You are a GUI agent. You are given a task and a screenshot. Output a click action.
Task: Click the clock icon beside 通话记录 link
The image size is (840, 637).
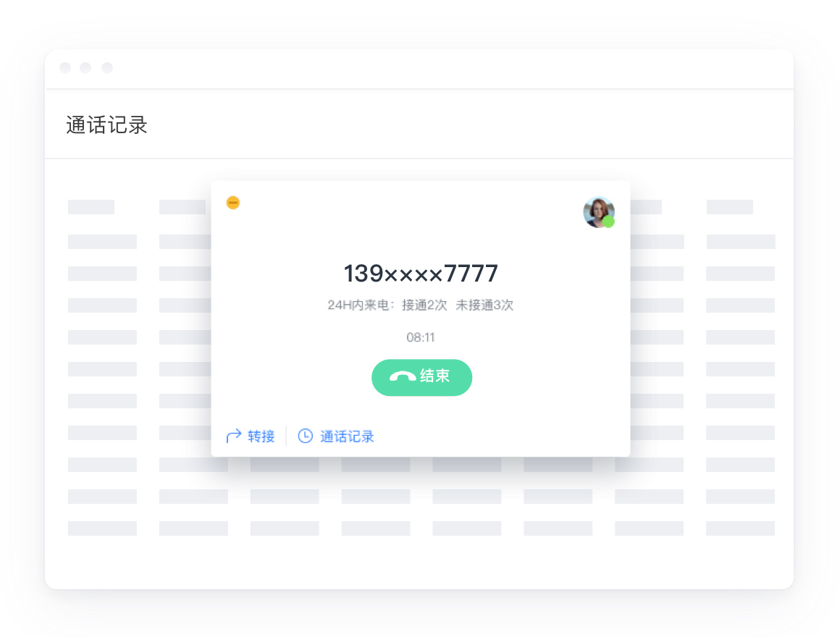click(306, 436)
